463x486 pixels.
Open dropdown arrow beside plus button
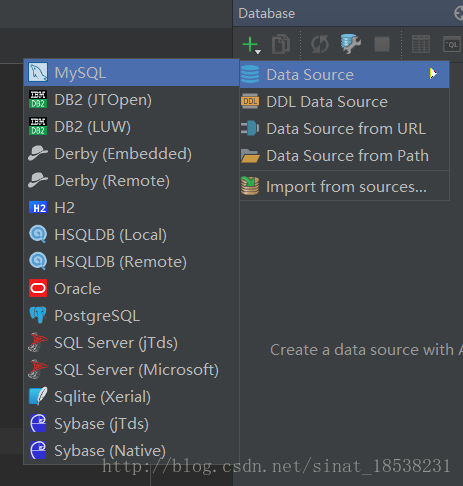pos(258,52)
